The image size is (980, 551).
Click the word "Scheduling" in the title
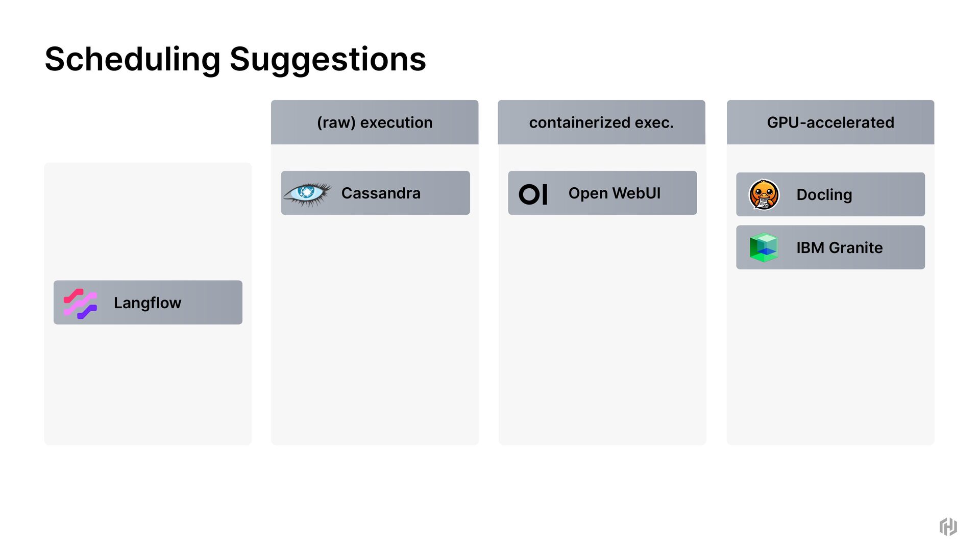tap(132, 59)
